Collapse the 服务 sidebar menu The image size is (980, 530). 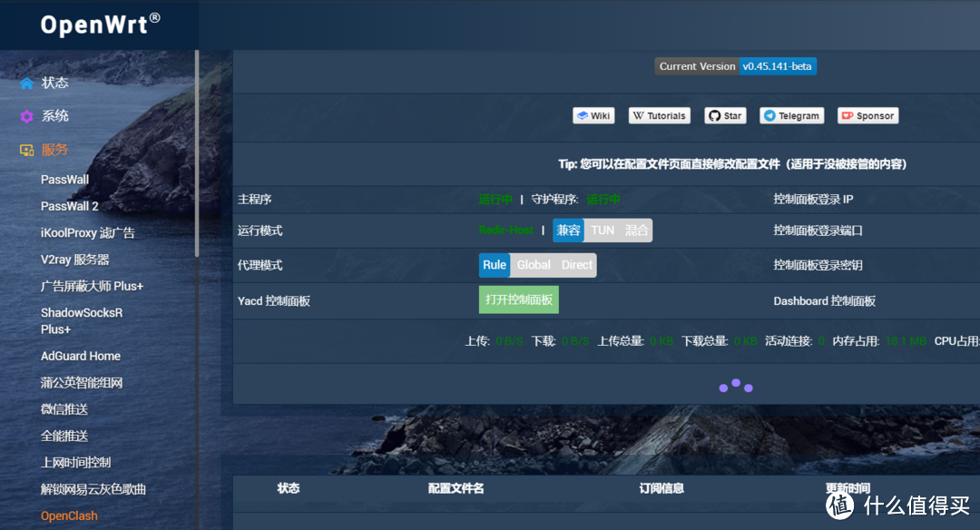(55, 150)
